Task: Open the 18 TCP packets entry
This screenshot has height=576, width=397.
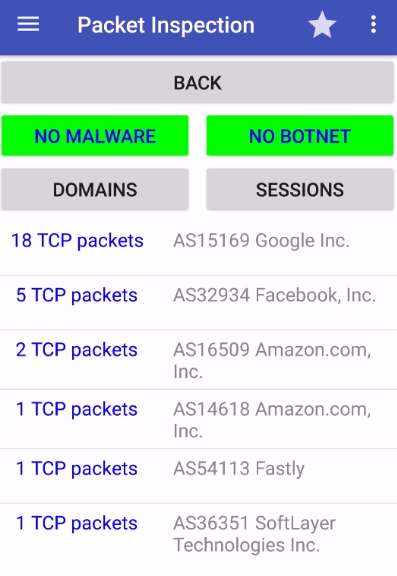Action: (77, 241)
